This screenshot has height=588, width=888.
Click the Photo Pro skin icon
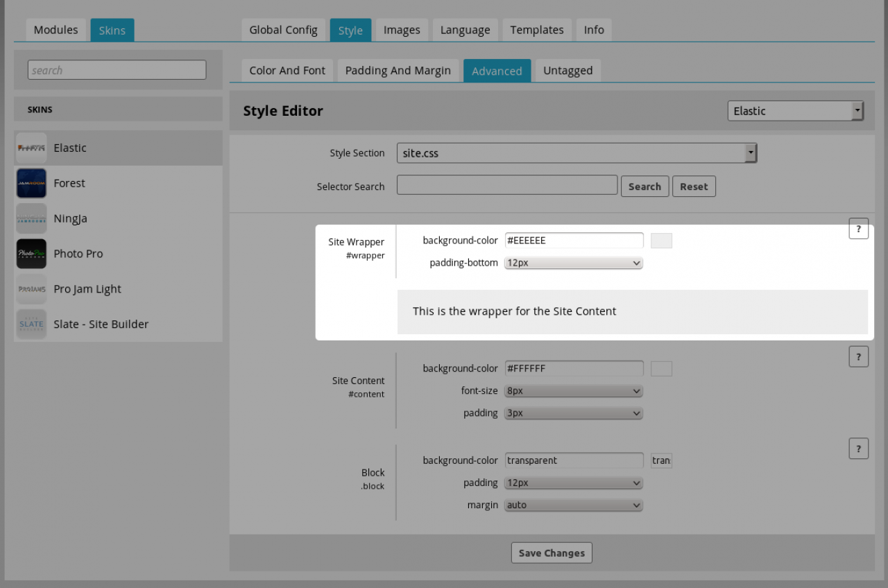tap(31, 254)
